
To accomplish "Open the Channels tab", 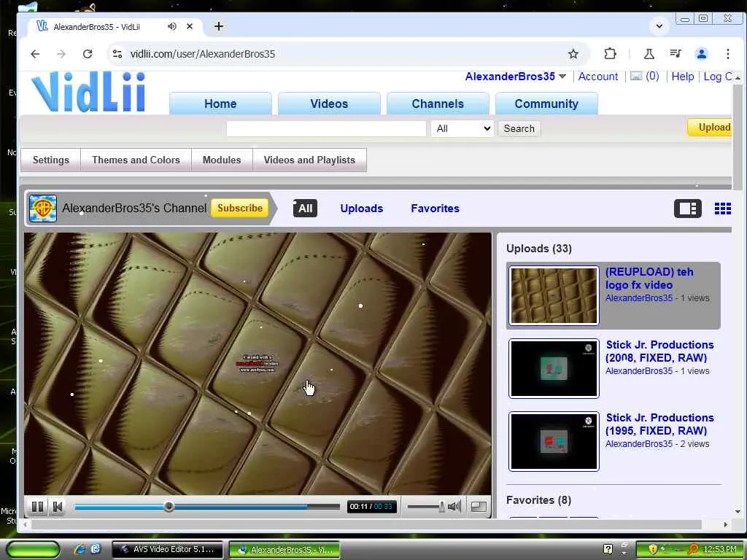I will tap(438, 104).
